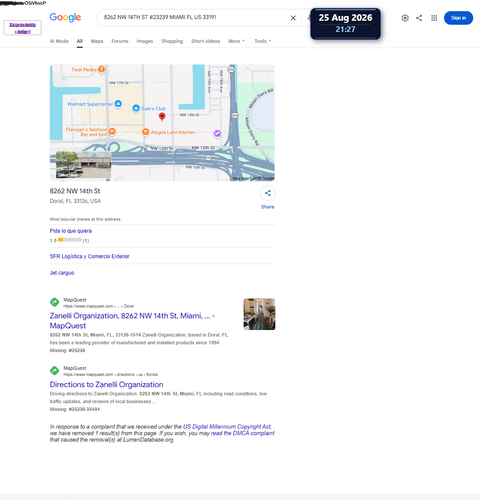
Task: Open Directions to Zanelli Organization
Action: tap(106, 384)
